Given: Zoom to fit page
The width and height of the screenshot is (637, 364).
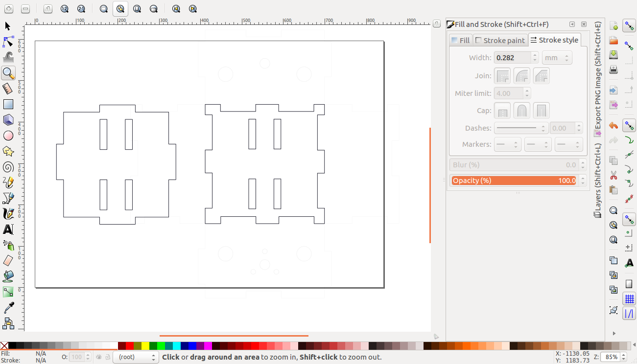Looking at the screenshot, I should (x=137, y=9).
